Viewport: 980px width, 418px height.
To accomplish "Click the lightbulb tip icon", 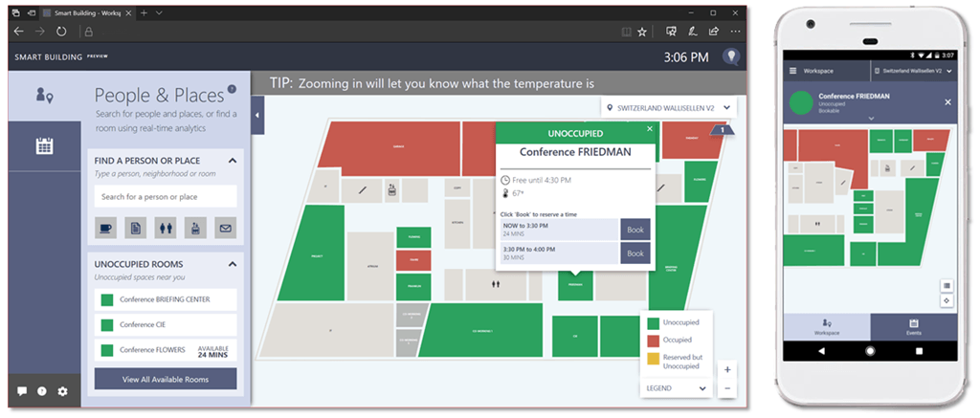I will click(x=731, y=57).
